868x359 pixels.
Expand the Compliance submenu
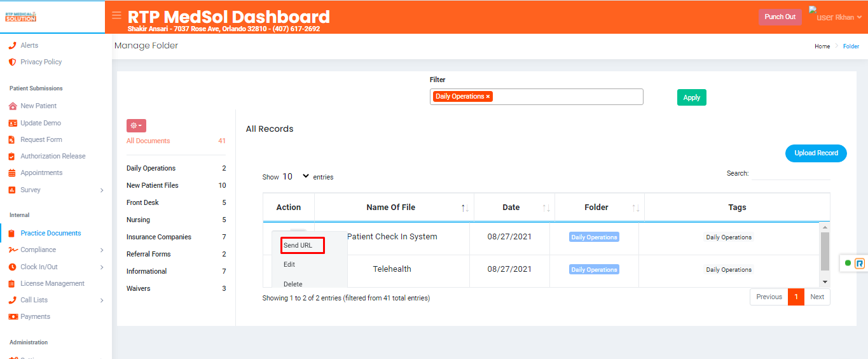click(x=102, y=250)
